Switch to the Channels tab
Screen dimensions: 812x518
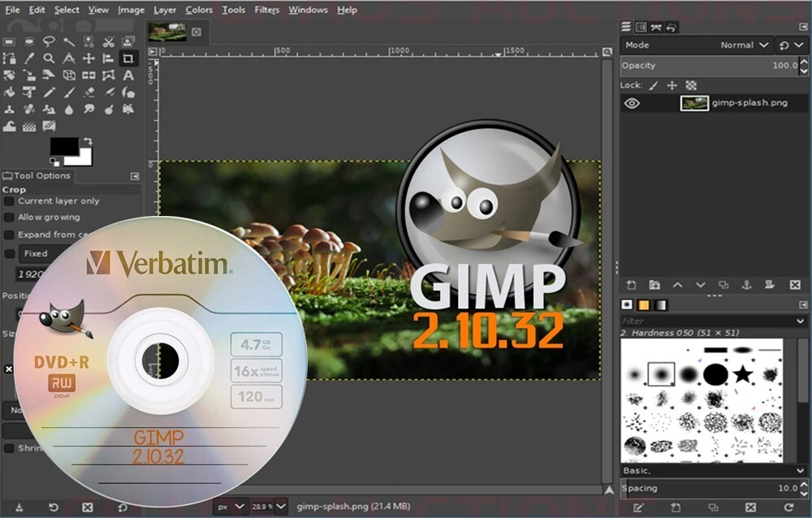(640, 27)
